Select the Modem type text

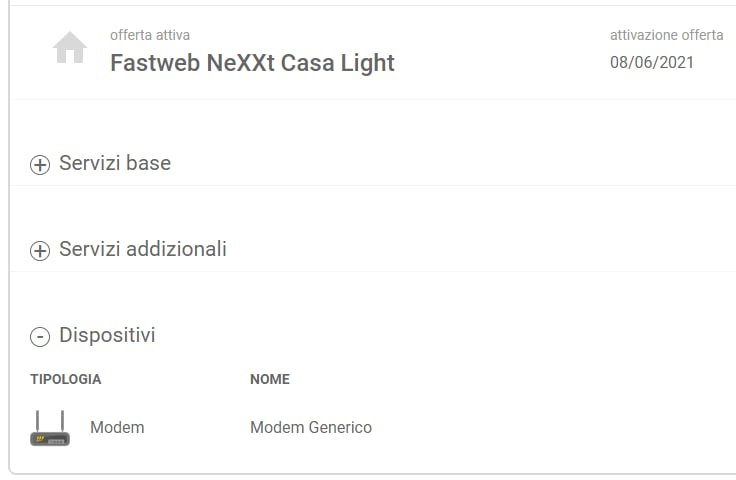(x=117, y=427)
